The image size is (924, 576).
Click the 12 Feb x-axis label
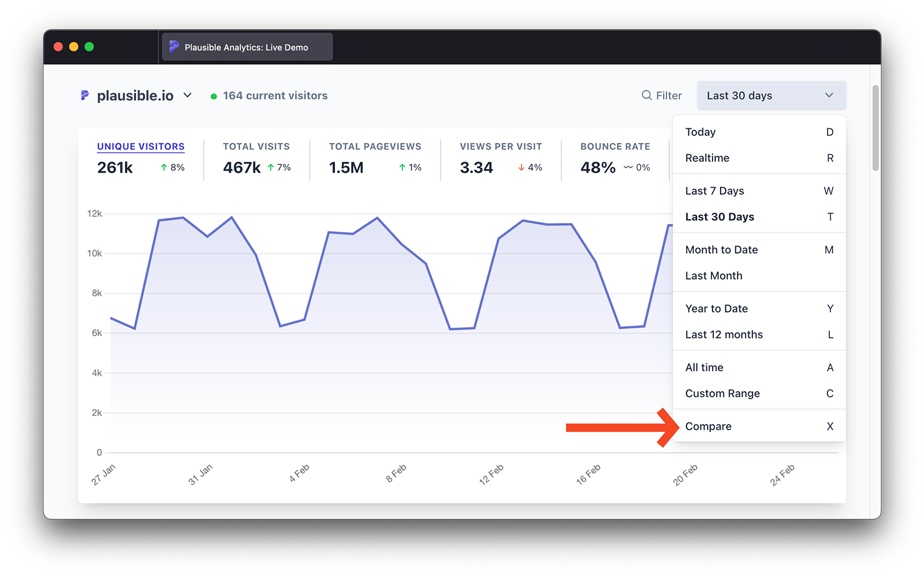491,474
